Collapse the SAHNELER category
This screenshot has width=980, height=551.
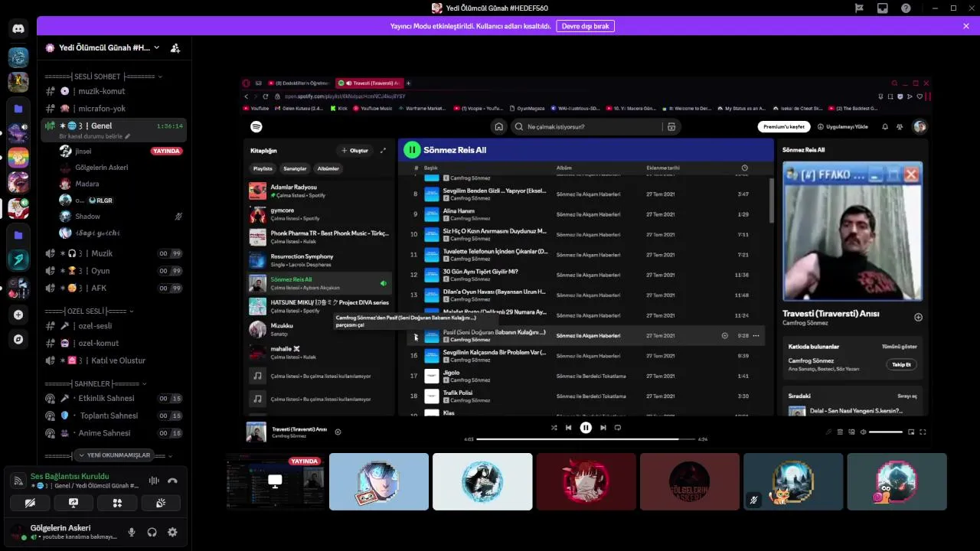point(96,383)
